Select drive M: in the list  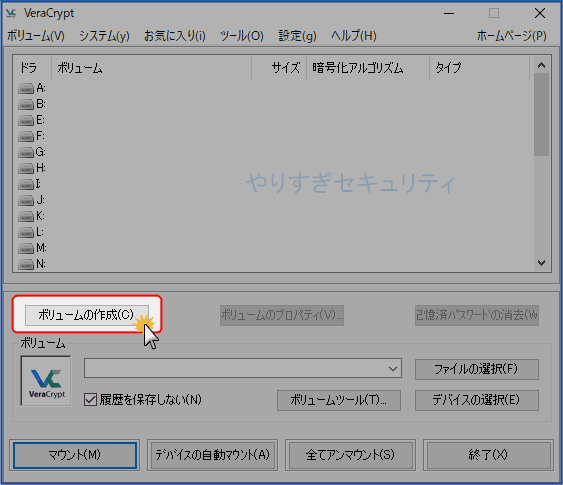tap(26, 248)
